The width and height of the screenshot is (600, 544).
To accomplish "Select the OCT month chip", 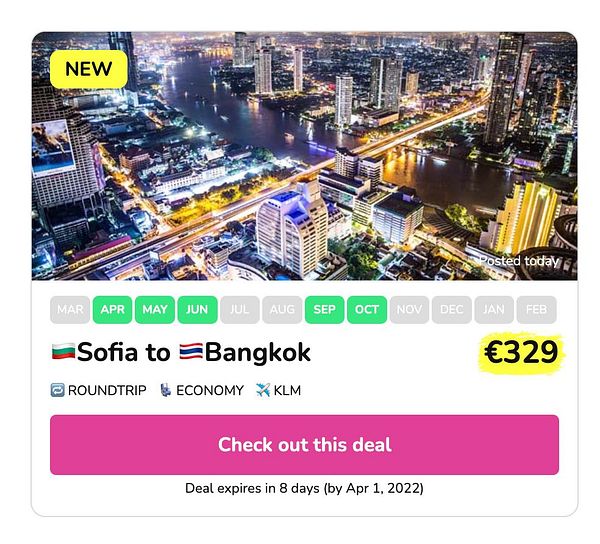I will (x=367, y=309).
